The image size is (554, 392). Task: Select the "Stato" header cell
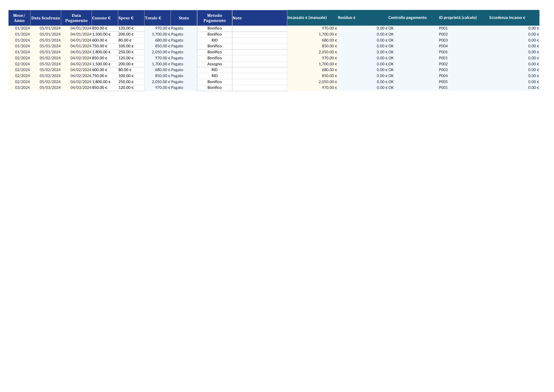click(x=184, y=18)
